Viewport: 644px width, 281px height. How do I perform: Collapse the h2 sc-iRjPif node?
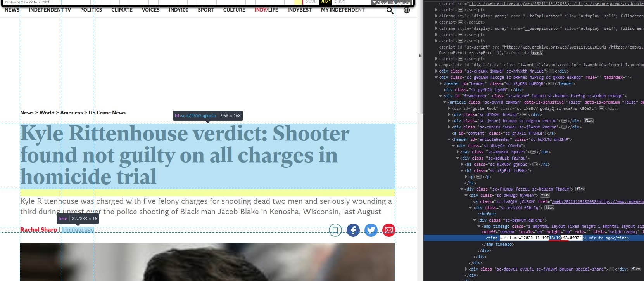tap(462, 170)
